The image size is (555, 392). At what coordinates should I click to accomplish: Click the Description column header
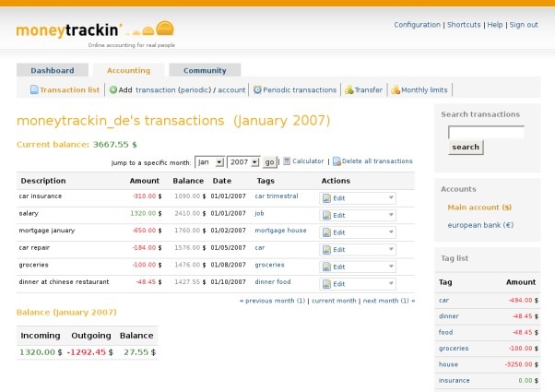click(x=43, y=181)
